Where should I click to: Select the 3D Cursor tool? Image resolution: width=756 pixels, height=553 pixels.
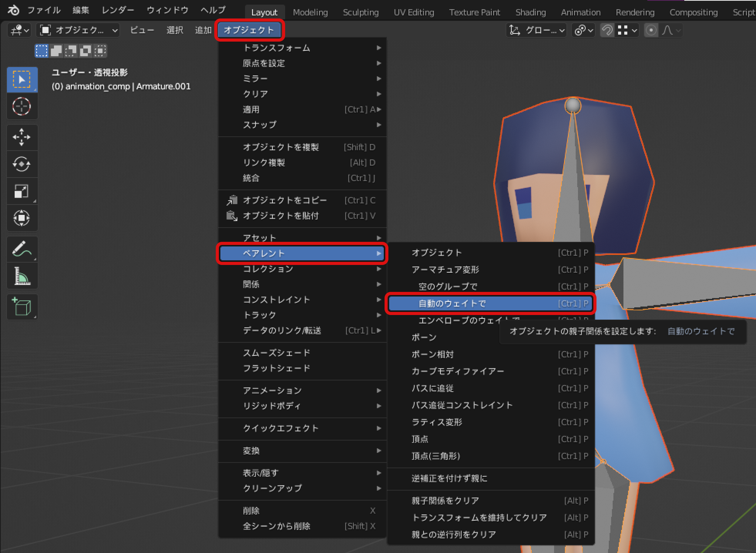click(x=22, y=107)
